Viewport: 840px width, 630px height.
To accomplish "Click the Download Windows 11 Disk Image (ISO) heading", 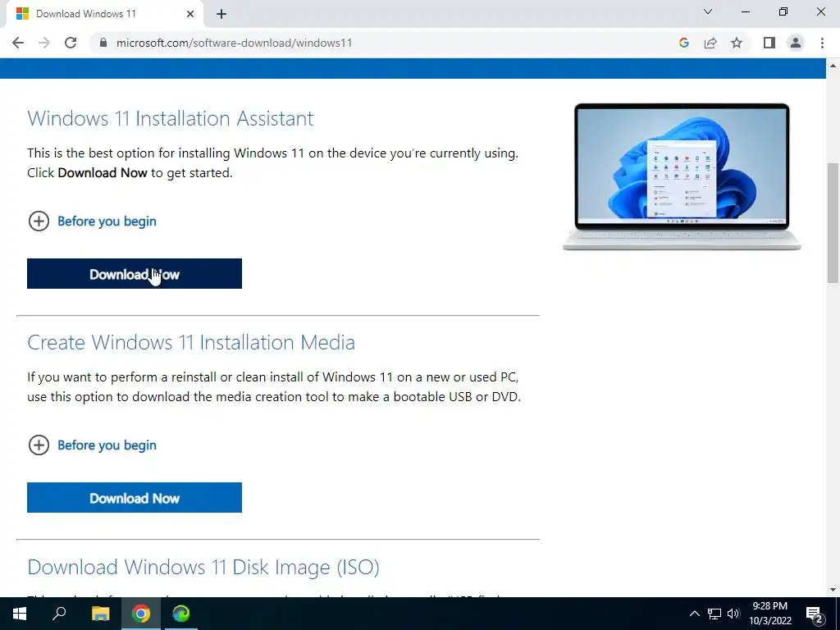I will tap(203, 567).
